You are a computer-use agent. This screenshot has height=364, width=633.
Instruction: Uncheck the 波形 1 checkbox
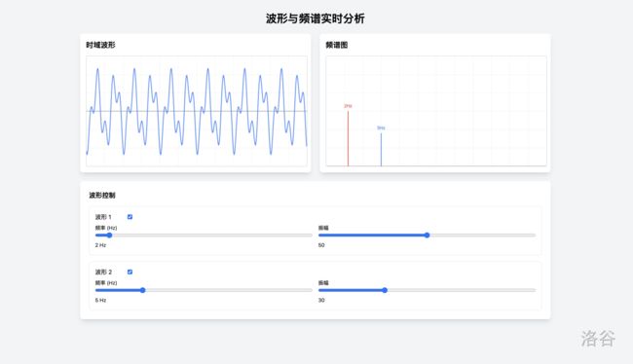(x=130, y=217)
